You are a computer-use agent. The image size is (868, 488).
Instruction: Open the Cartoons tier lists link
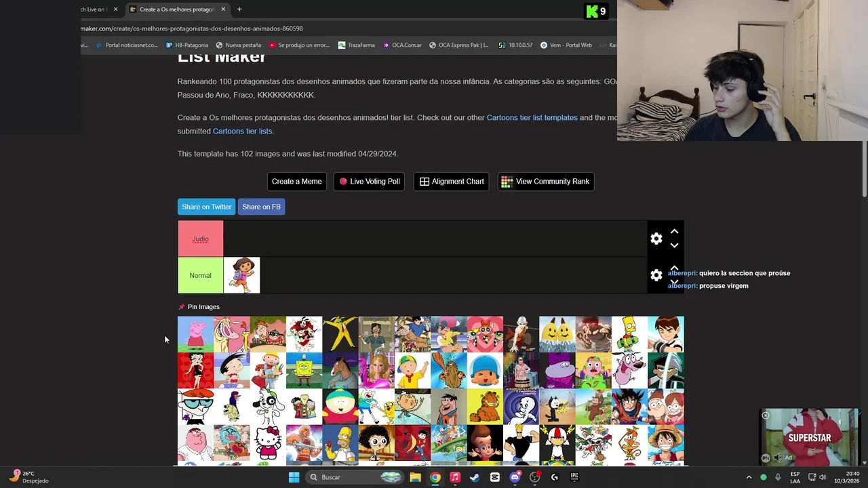tap(242, 131)
